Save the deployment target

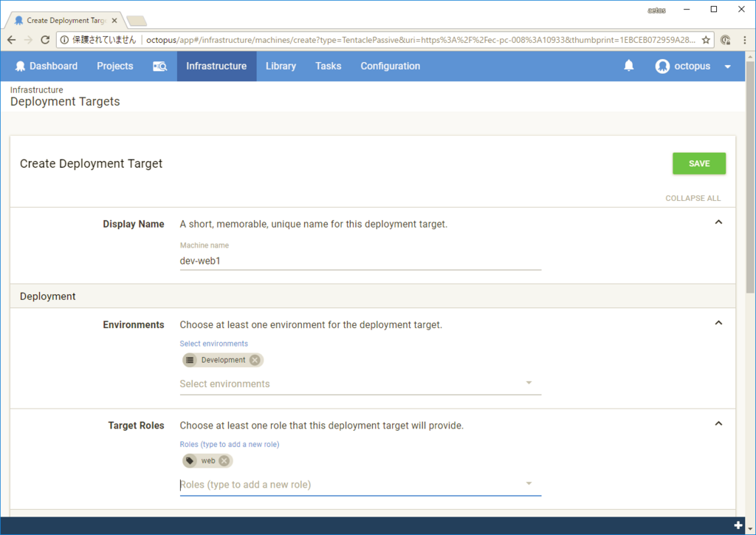point(699,163)
